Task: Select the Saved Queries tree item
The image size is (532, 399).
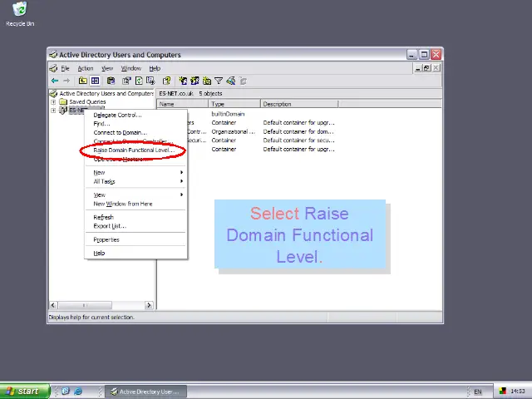Action: (x=87, y=101)
